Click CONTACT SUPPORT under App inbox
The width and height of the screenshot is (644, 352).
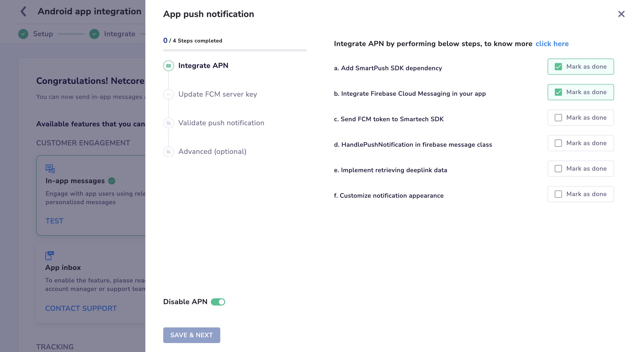(x=81, y=308)
